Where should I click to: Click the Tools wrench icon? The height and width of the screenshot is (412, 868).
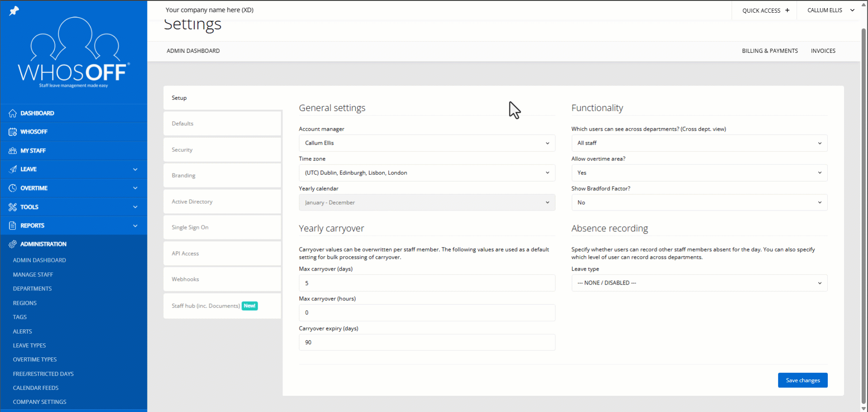[13, 207]
